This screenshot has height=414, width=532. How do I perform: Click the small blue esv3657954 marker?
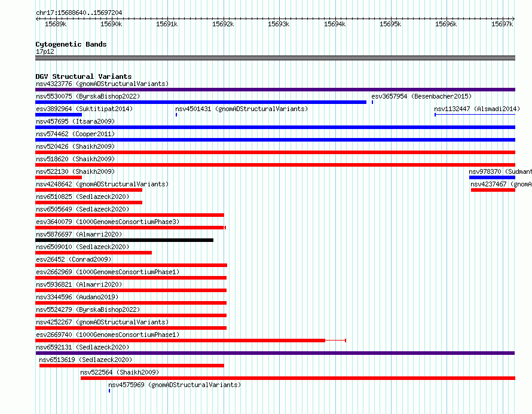pyautogui.click(x=372, y=102)
